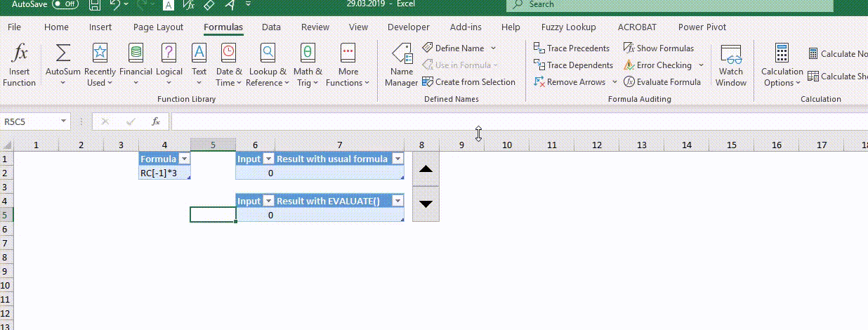
Task: Click the Name Box showing R5C5
Action: (x=29, y=121)
